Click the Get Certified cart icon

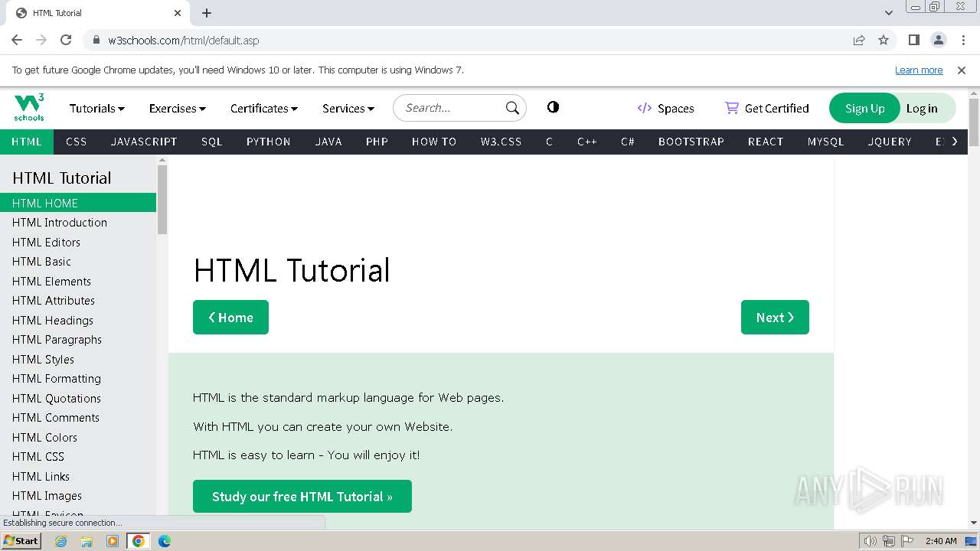(732, 108)
